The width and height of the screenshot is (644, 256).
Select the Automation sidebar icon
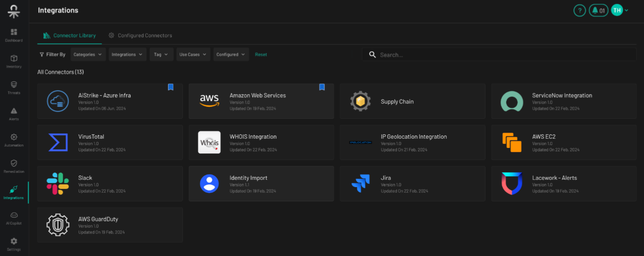click(x=14, y=137)
